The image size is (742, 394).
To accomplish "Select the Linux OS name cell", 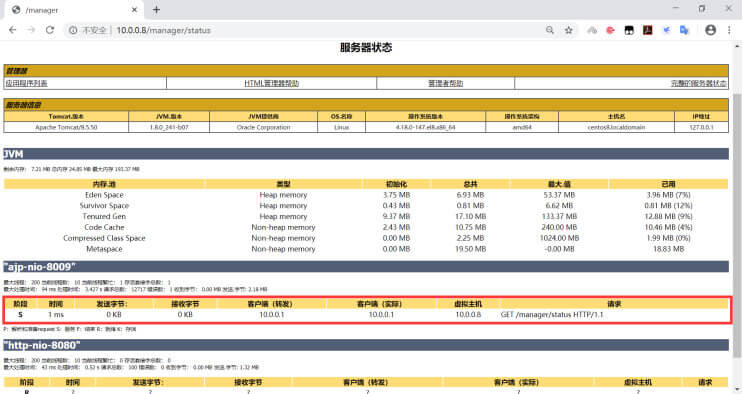I will click(x=341, y=127).
